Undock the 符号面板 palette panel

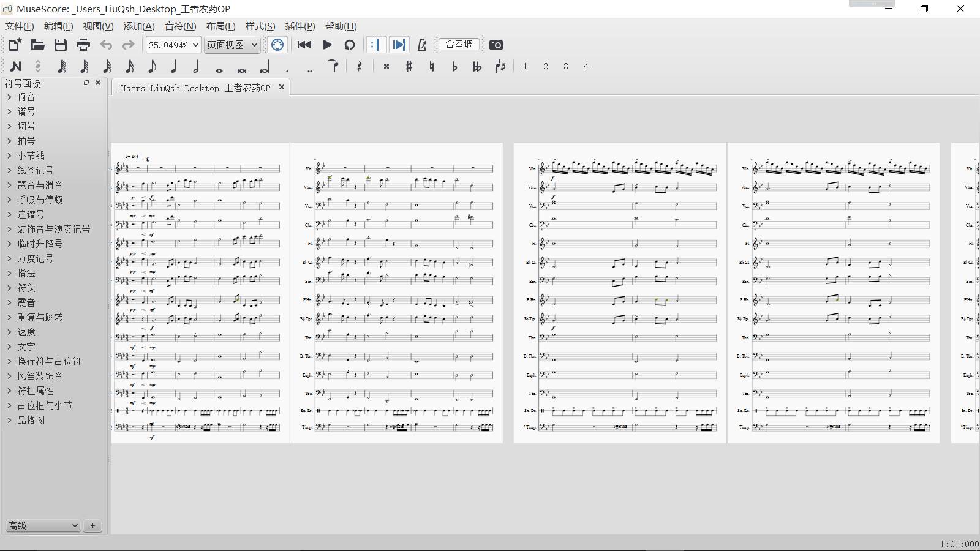click(x=86, y=83)
